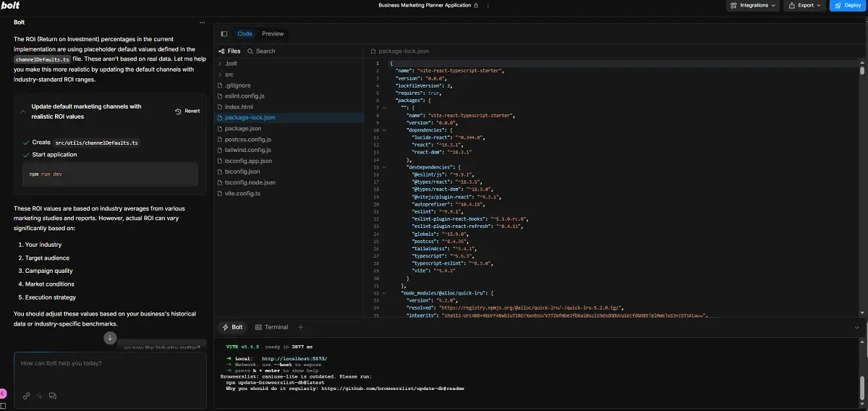Open the github browserslist update-db link

point(392,389)
